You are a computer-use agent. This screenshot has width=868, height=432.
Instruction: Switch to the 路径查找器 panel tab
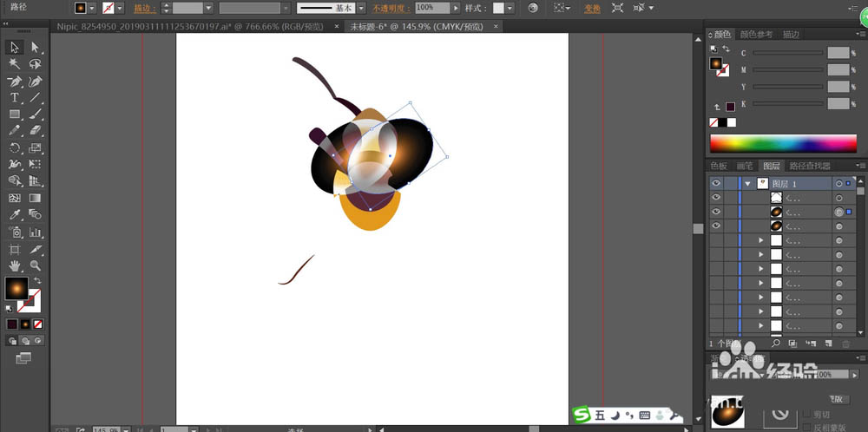[x=809, y=166]
